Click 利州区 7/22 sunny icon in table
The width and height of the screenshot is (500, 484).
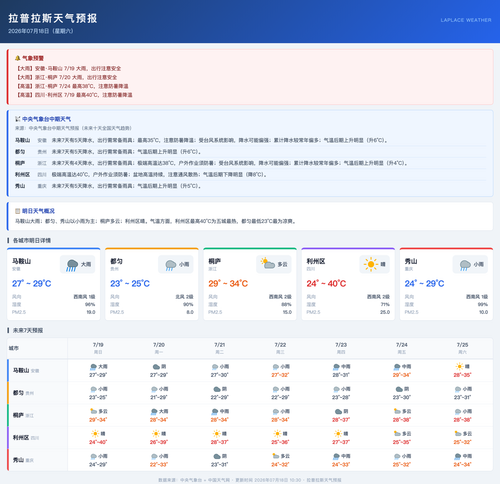tap(277, 434)
